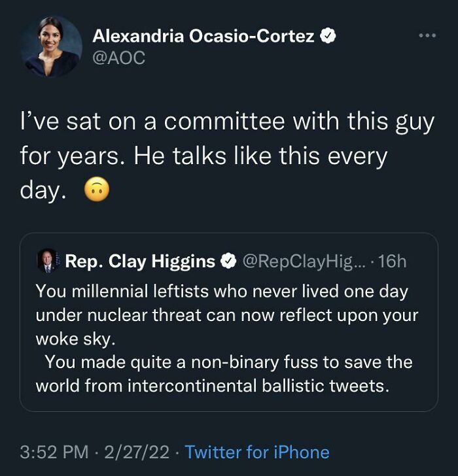Click Rep. Clay Higgins' small avatar

pos(48,262)
